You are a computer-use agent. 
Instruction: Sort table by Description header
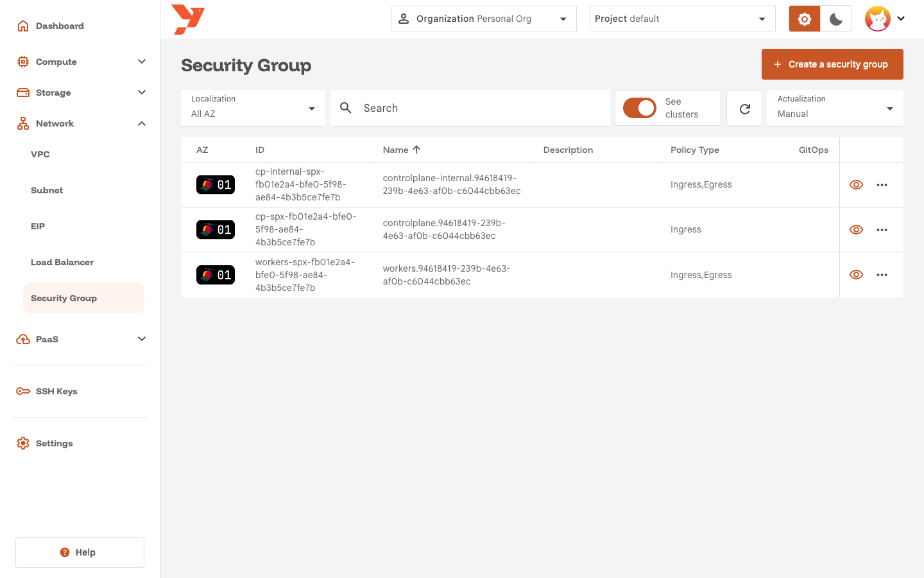[568, 150]
